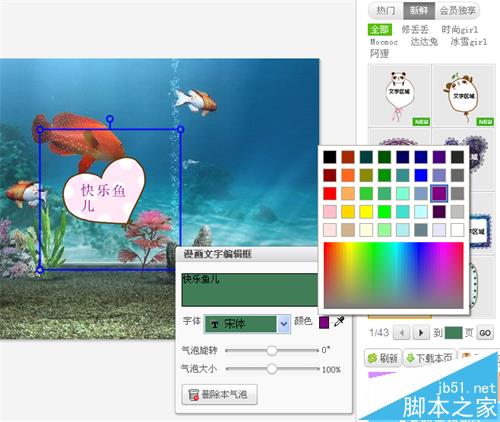The height and width of the screenshot is (422, 500).
Task: Click the 宋体 font combo box
Action: (247, 324)
